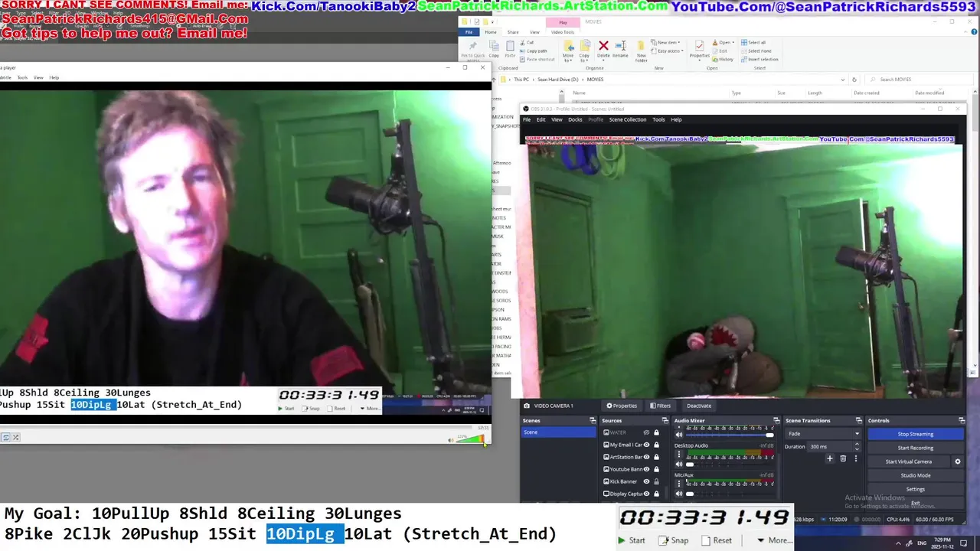Remove scene transition with trash icon

tap(843, 458)
